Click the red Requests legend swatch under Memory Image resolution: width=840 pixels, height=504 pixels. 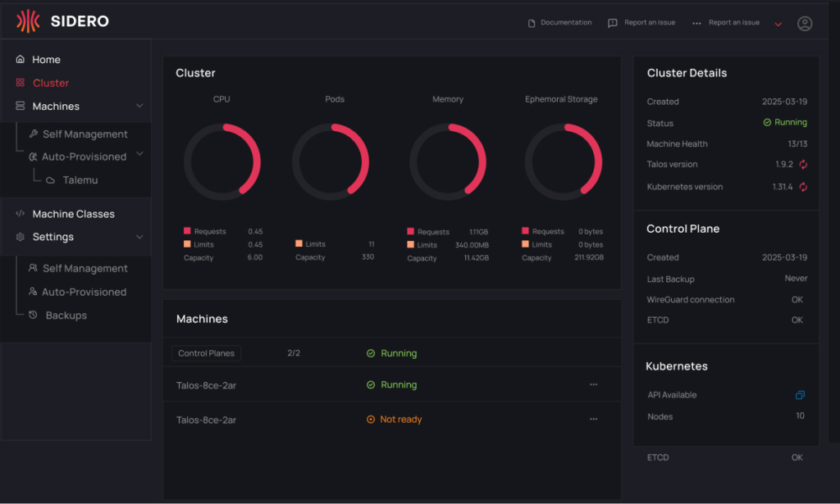410,232
